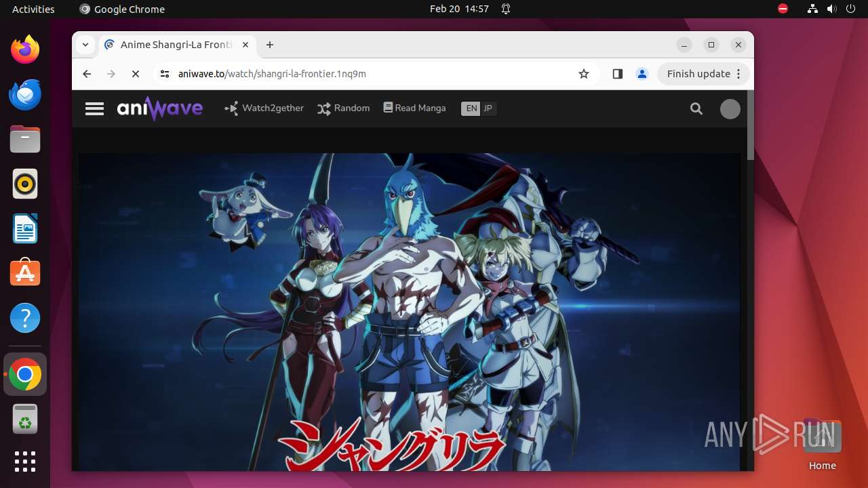The height and width of the screenshot is (488, 868).
Task: Open the network status icon
Action: (x=812, y=9)
